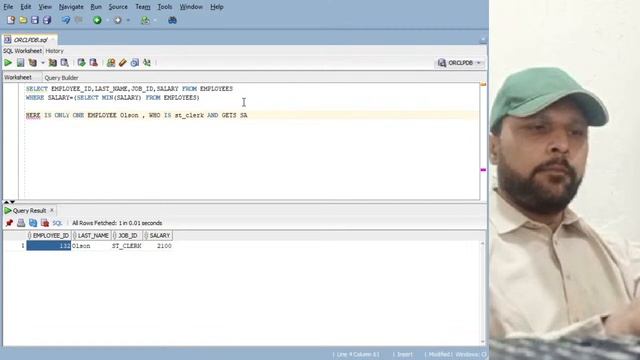The height and width of the screenshot is (360, 640).
Task: Click the green Back navigation icon
Action: click(97, 20)
